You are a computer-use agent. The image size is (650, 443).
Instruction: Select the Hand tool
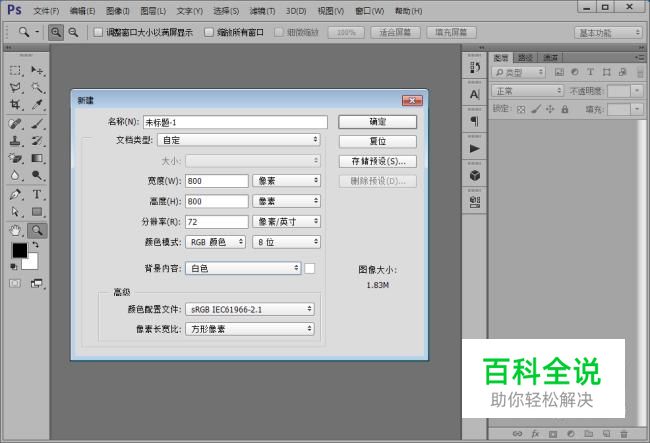[x=15, y=230]
